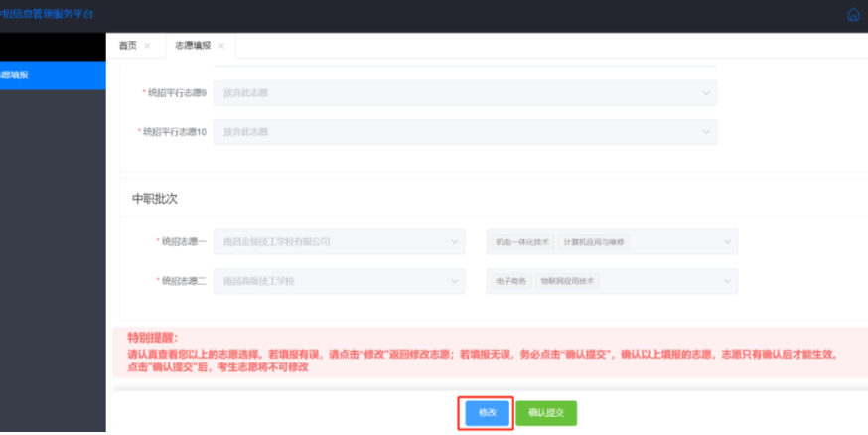This screenshot has width=868, height=435.
Task: Expand the 统招志愿一 majors dropdown arrow
Action: tap(728, 241)
